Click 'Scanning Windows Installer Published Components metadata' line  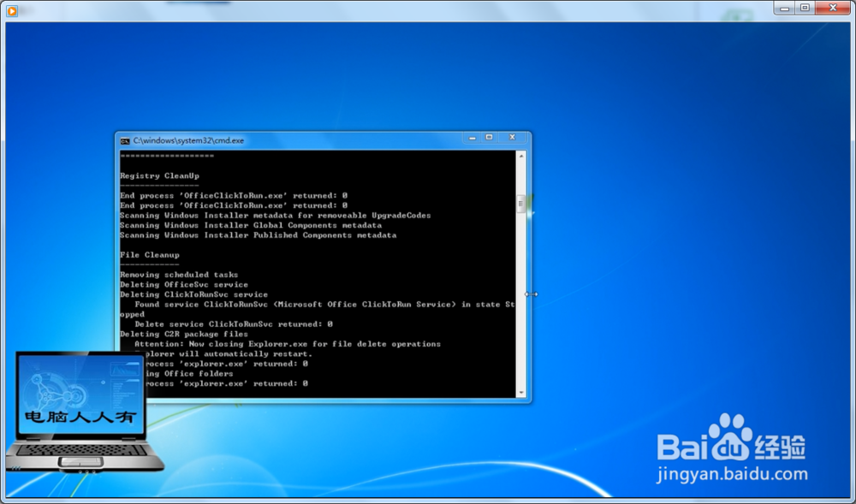259,235
